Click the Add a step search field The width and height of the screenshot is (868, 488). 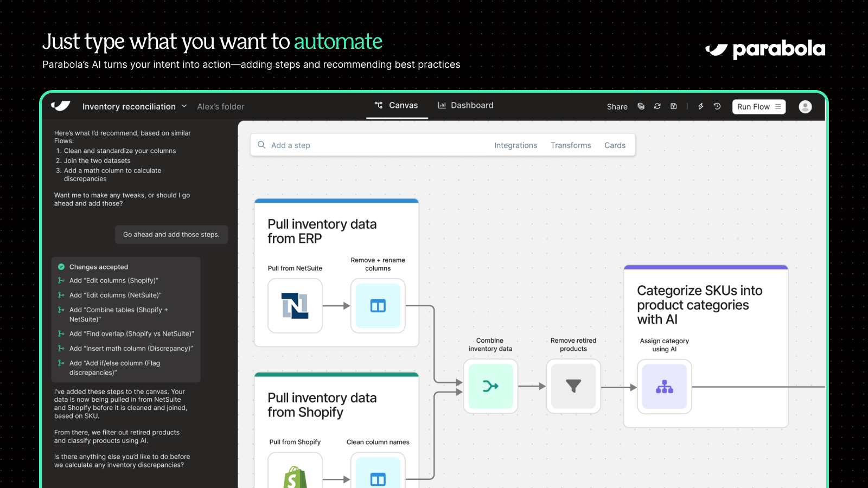(443, 145)
